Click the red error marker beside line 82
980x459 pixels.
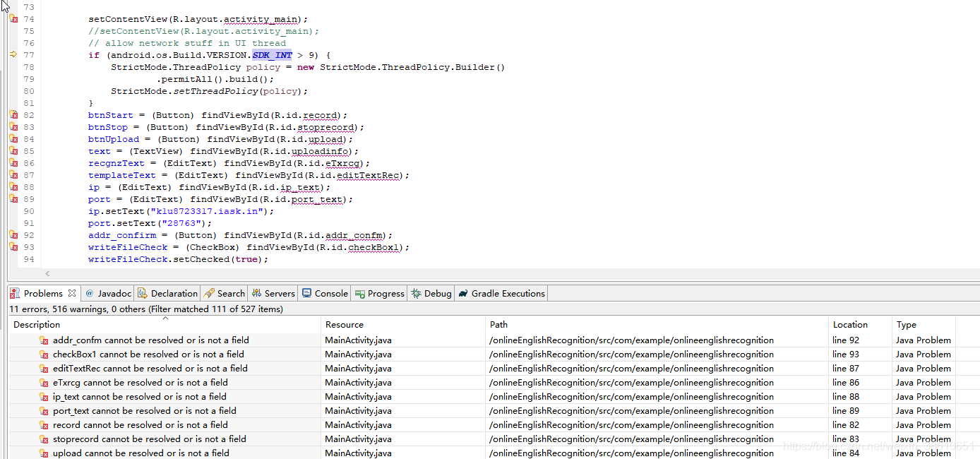tap(13, 114)
